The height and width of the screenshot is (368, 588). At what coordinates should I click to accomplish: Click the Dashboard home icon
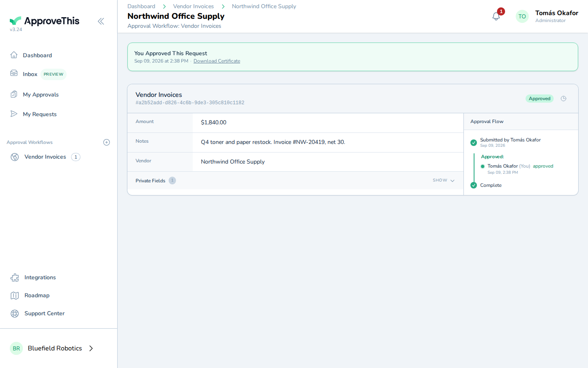[14, 55]
